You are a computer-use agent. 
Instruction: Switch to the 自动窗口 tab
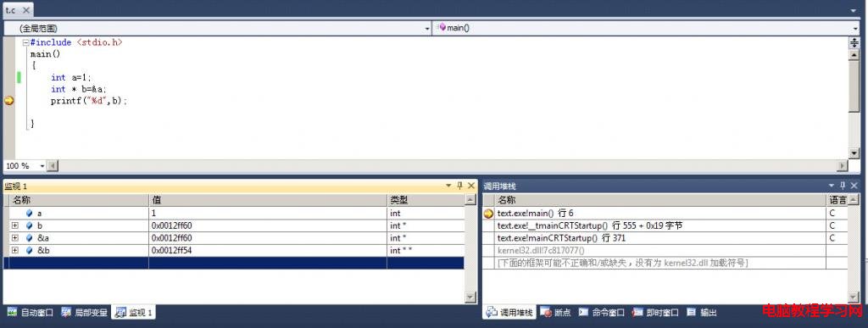pos(31,313)
